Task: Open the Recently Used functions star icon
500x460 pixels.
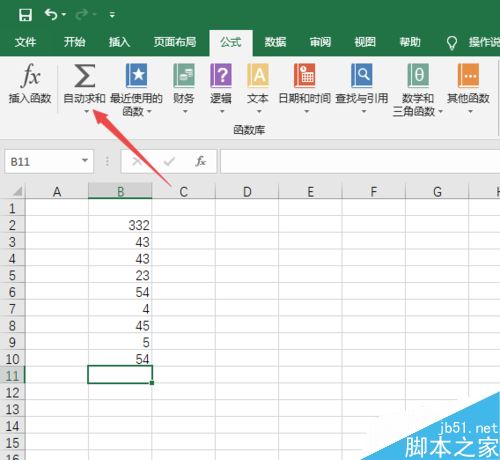Action: 136,75
